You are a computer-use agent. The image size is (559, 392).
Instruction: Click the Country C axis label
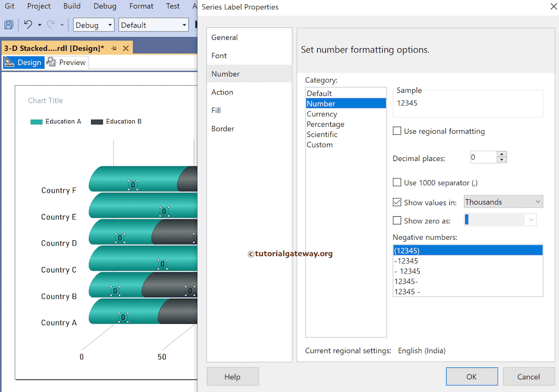pyautogui.click(x=59, y=270)
